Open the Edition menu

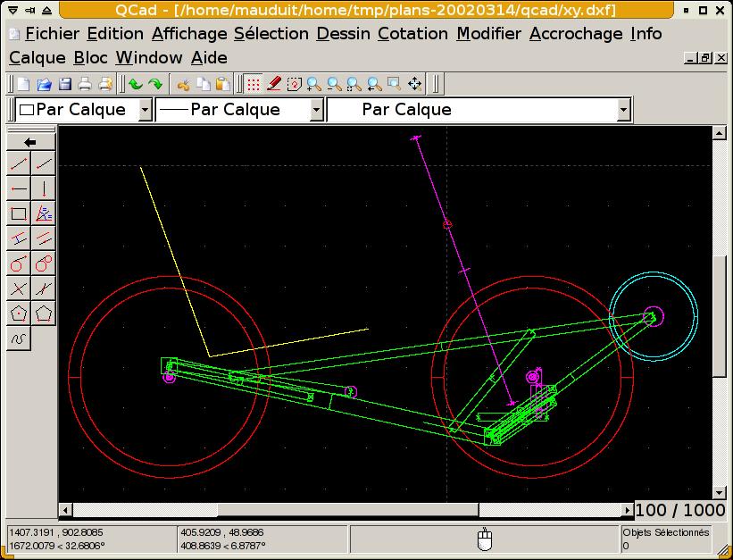point(115,34)
